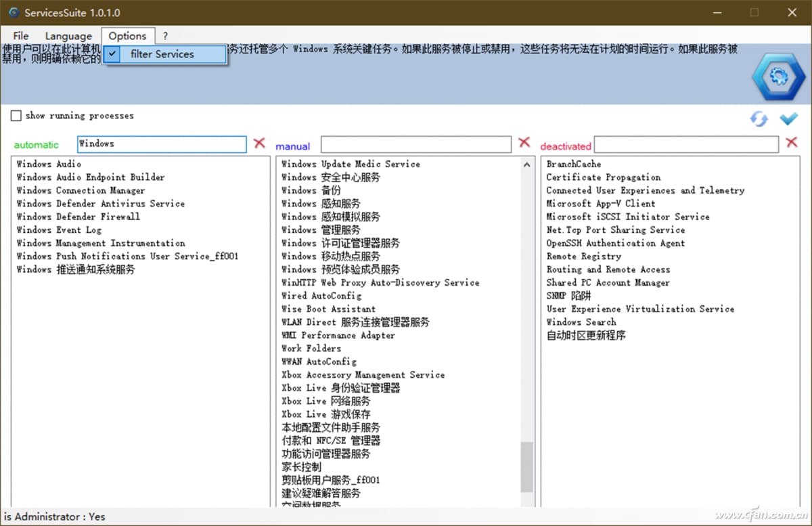Viewport: 812px width, 526px height.
Task: Clear the automatic filter with red X
Action: coord(259,143)
